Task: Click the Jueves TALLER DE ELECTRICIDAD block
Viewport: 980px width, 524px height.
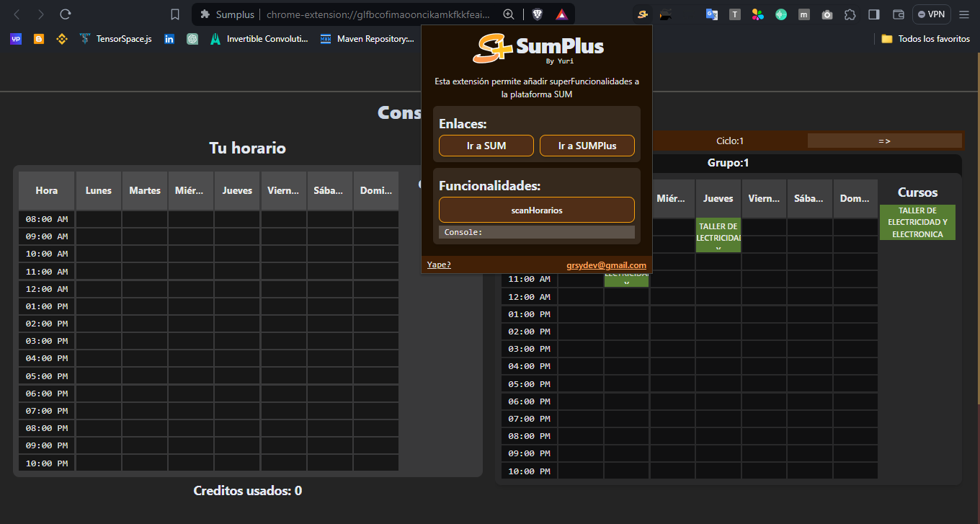Action: point(718,236)
